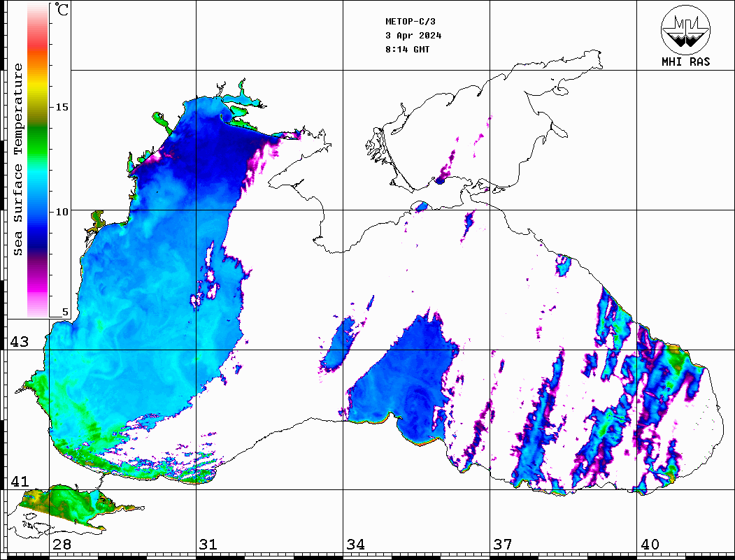Click the 3 Apr 2024 date
This screenshot has height=560, width=735.
point(413,36)
